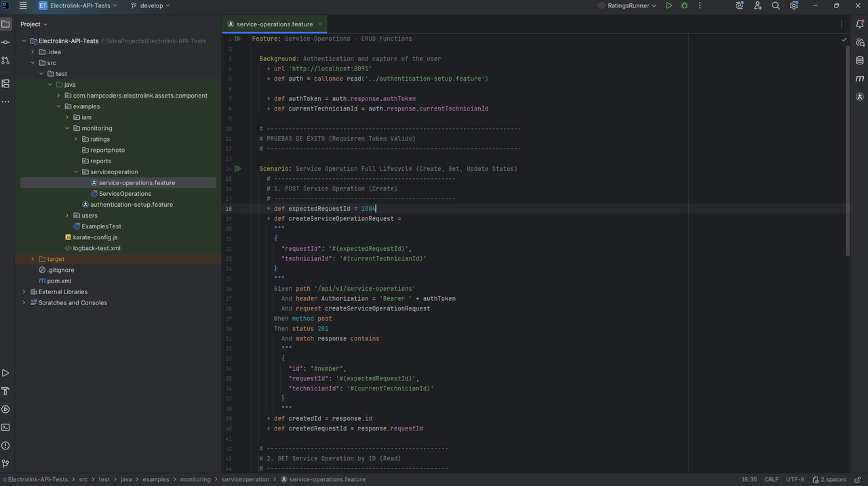Open IDE settings gear menu
The image size is (868, 486).
point(794,5)
